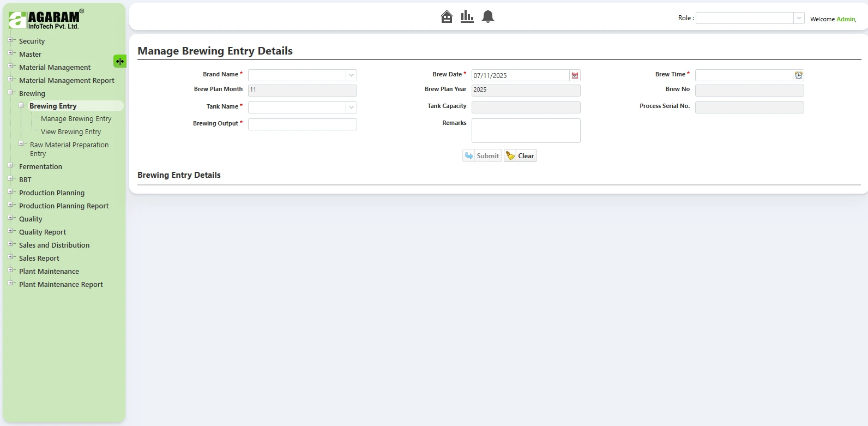
Task: Click into the Remarks text area
Action: (526, 130)
